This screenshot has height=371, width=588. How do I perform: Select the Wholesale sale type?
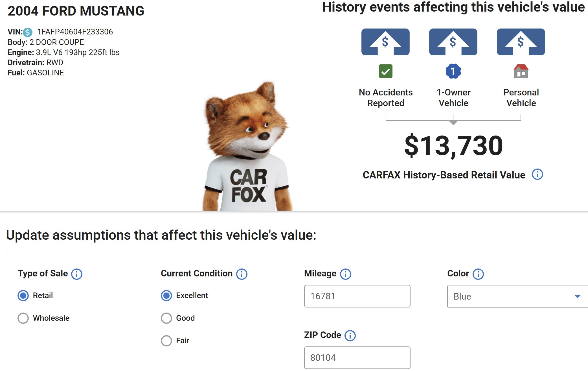(x=23, y=318)
